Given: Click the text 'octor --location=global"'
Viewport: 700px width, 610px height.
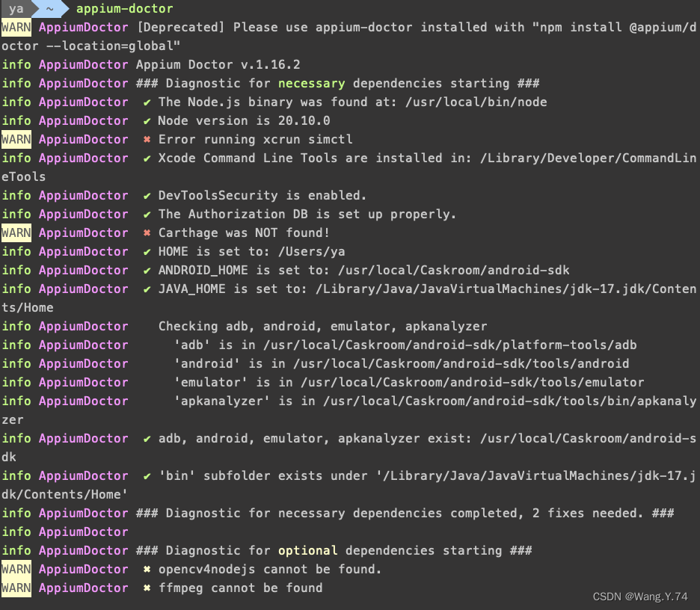Looking at the screenshot, I should [90, 46].
